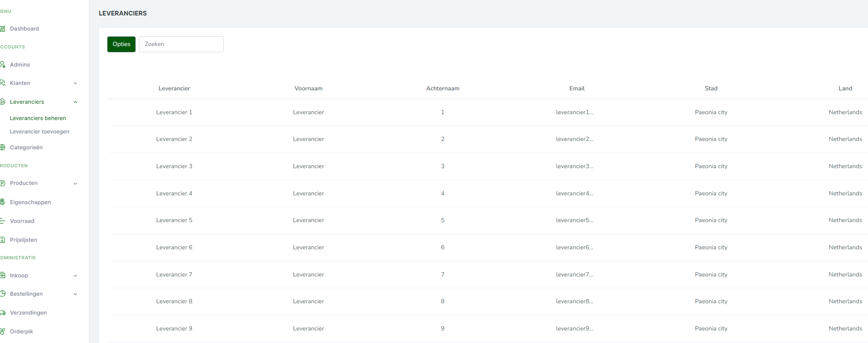The height and width of the screenshot is (343, 868).
Task: Focus the Zoeken search field
Action: pos(181,44)
